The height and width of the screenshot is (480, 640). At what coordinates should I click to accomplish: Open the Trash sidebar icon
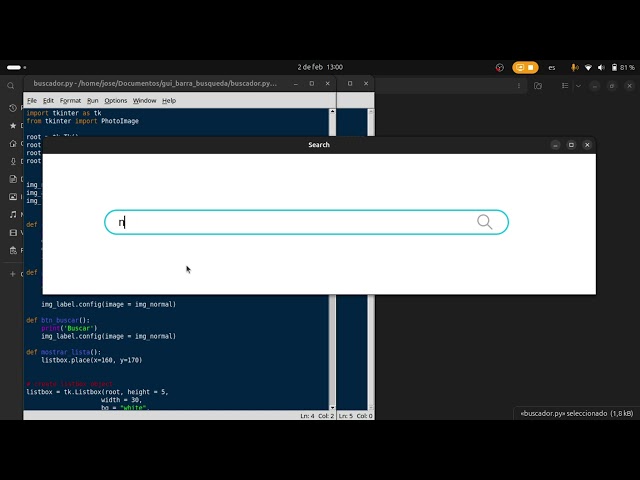pos(13,251)
